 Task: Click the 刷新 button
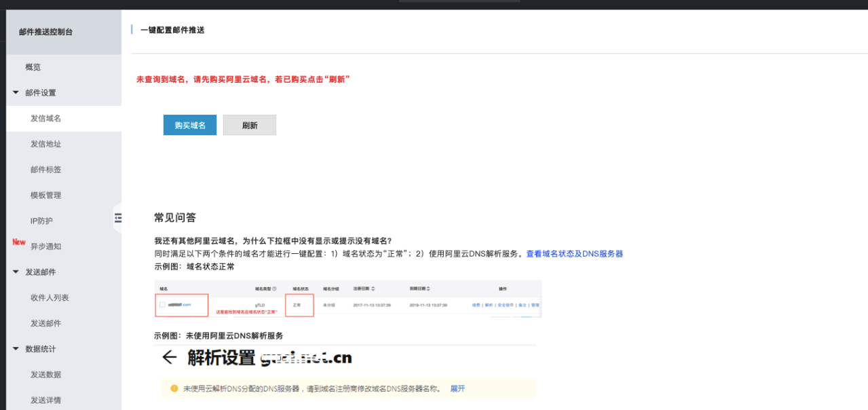click(x=249, y=125)
